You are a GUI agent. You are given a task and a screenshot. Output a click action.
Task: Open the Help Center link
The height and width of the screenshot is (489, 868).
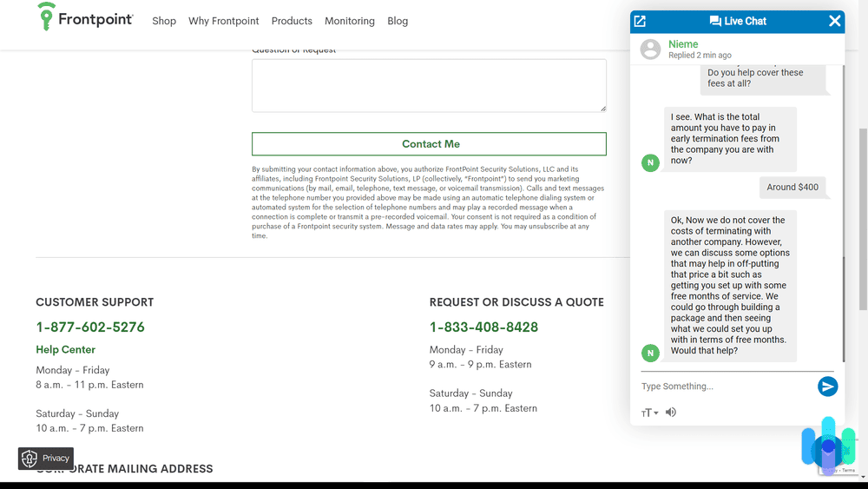[66, 349]
